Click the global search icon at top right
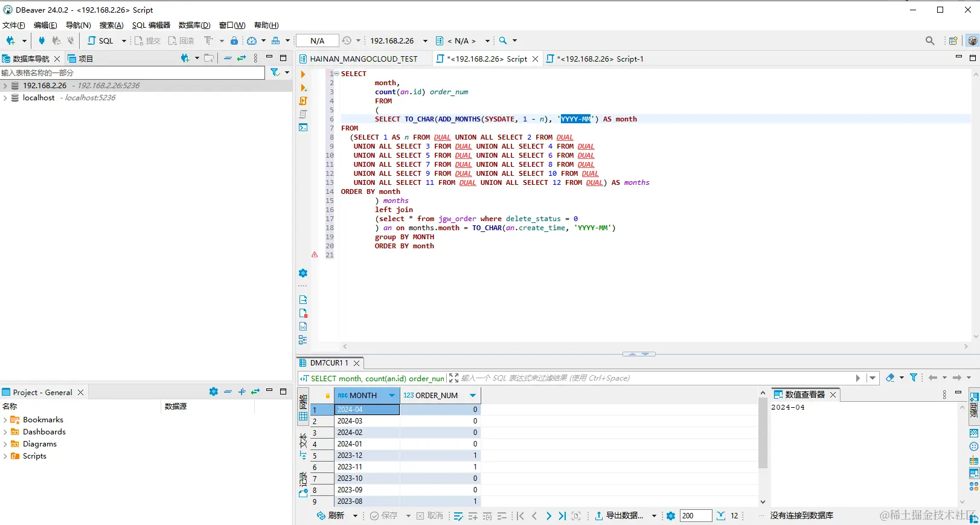 click(x=930, y=40)
